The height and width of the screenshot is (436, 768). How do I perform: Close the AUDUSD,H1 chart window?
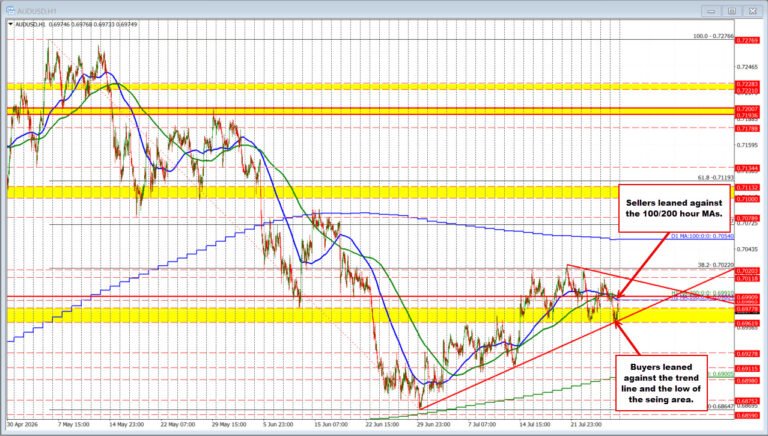pyautogui.click(x=751, y=10)
